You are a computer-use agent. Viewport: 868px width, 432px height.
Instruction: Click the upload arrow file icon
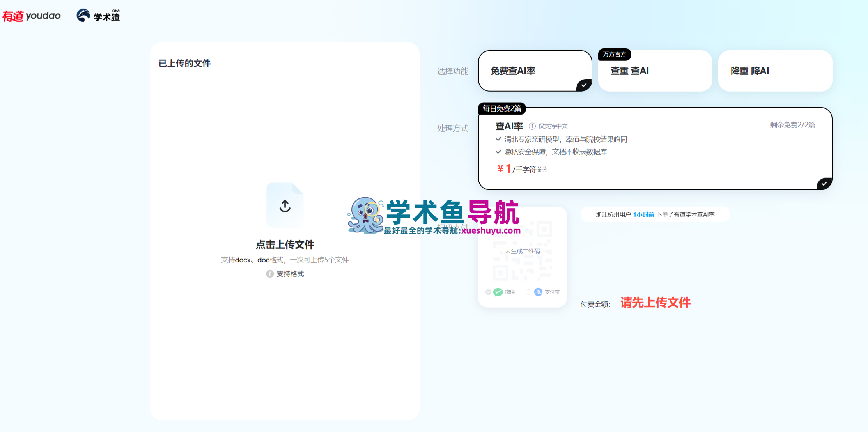tap(285, 205)
